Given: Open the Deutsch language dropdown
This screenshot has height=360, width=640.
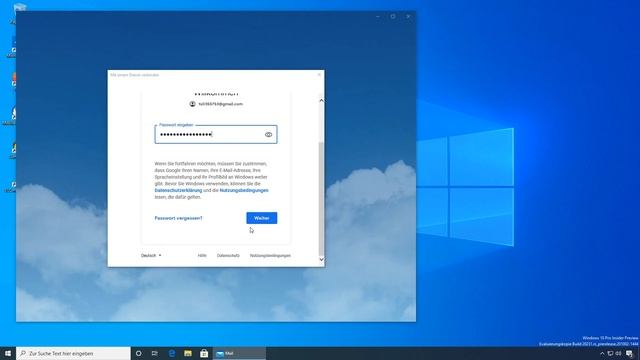Looking at the screenshot, I should pyautogui.click(x=151, y=256).
